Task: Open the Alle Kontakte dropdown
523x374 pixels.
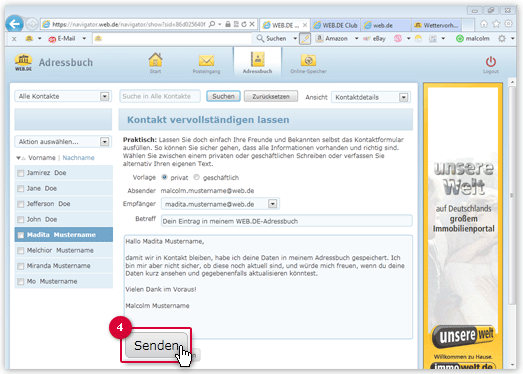Action: tap(63, 96)
